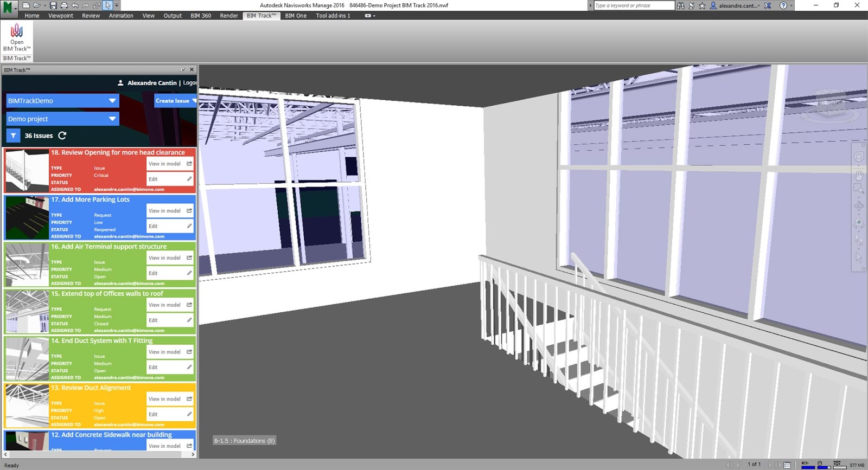
Task: Launch Autodesk Exchange Apps icon
Action: pos(768,5)
